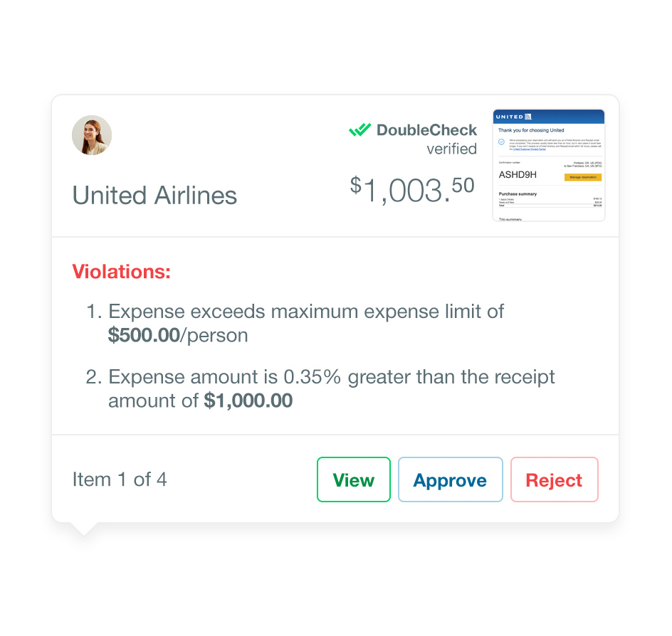Screen dimensions: 672x636
Task: Click the $1,003.50 expense amount
Action: pyautogui.click(x=412, y=190)
